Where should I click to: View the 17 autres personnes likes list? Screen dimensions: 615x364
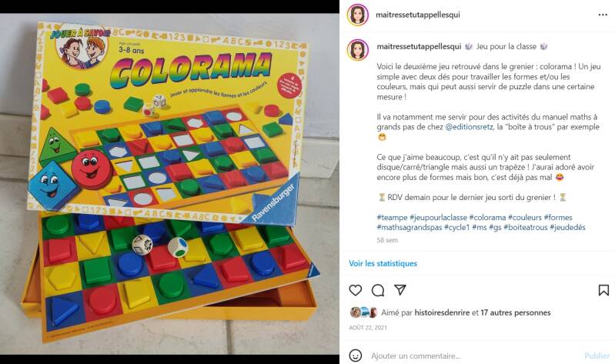[x=516, y=312]
